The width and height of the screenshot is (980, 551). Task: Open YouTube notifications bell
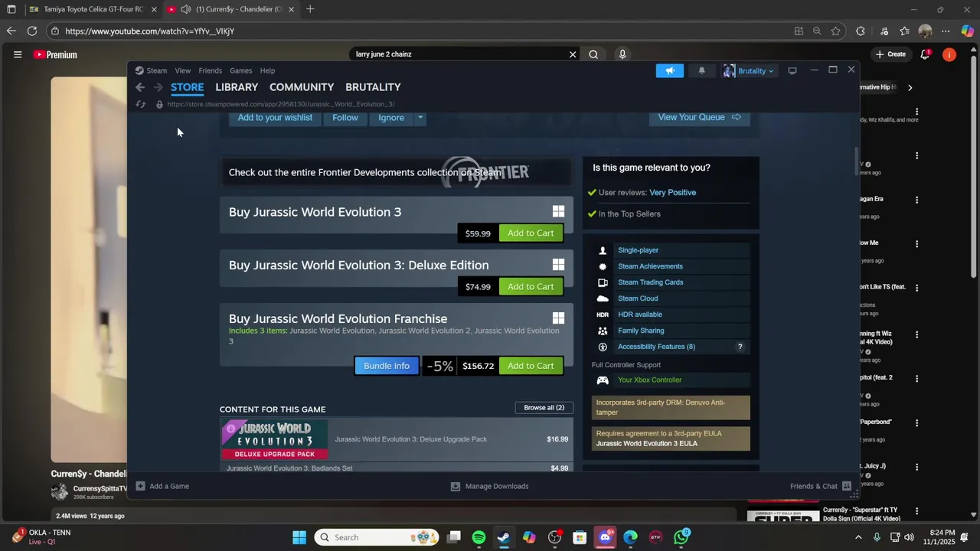tap(926, 54)
